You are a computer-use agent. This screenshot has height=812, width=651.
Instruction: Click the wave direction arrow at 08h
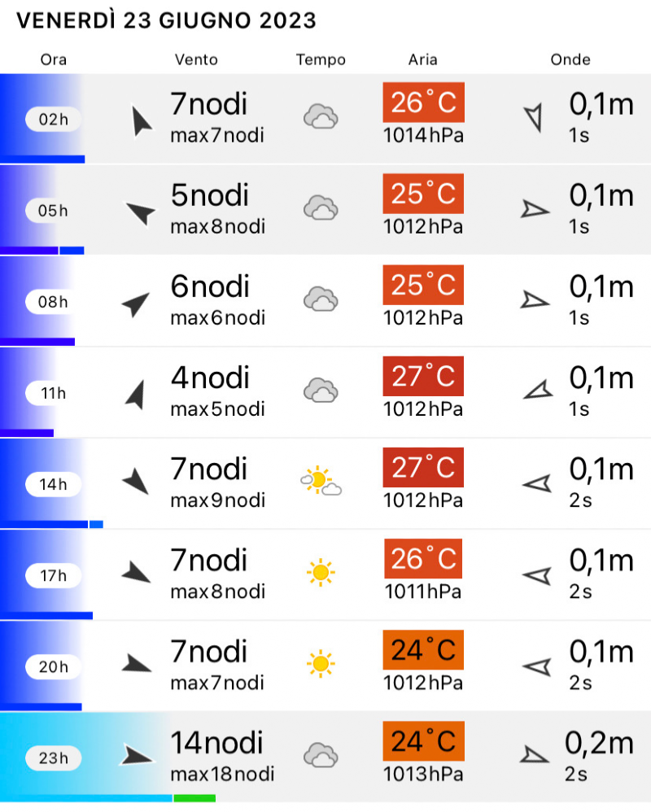click(535, 300)
